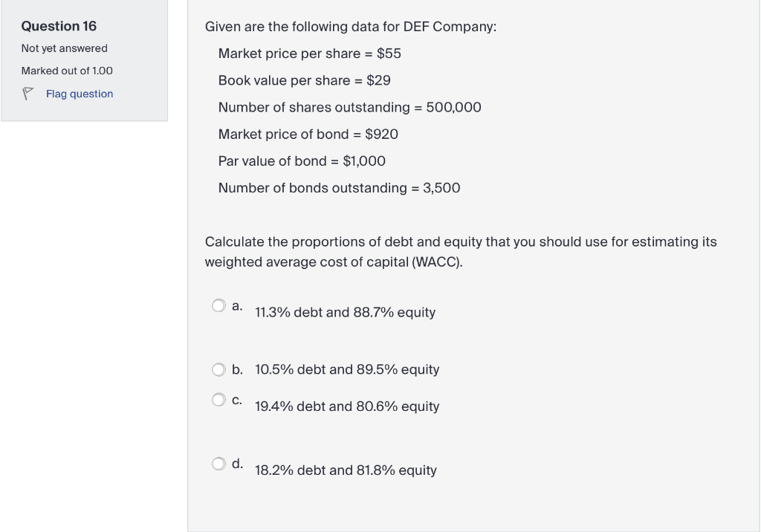Click the flag icon beside Flag question
This screenshot has width=761, height=532.
[x=28, y=94]
